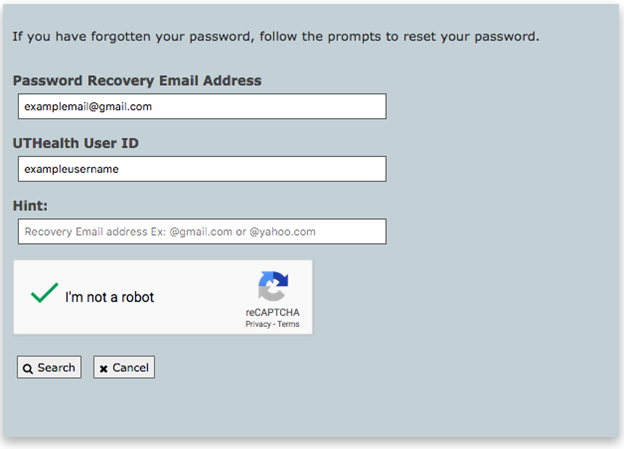This screenshot has height=449, width=624.
Task: Click the Hint: label
Action: tap(31, 205)
